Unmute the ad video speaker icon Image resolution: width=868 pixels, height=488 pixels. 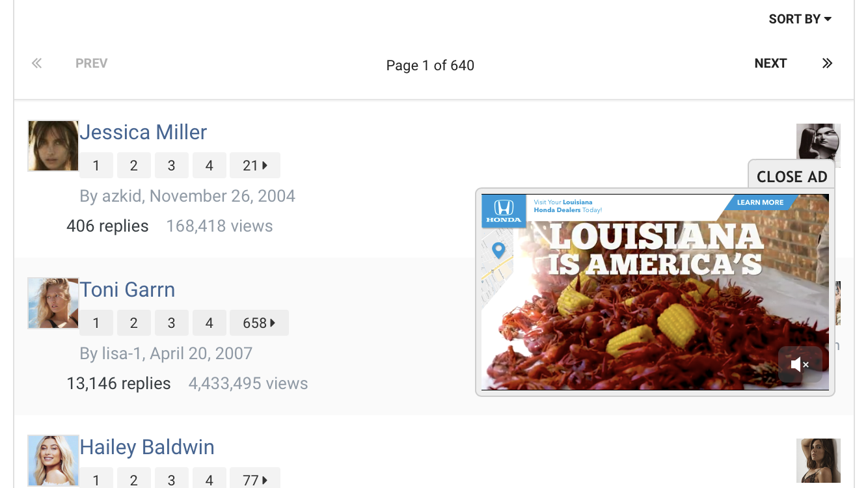click(800, 364)
